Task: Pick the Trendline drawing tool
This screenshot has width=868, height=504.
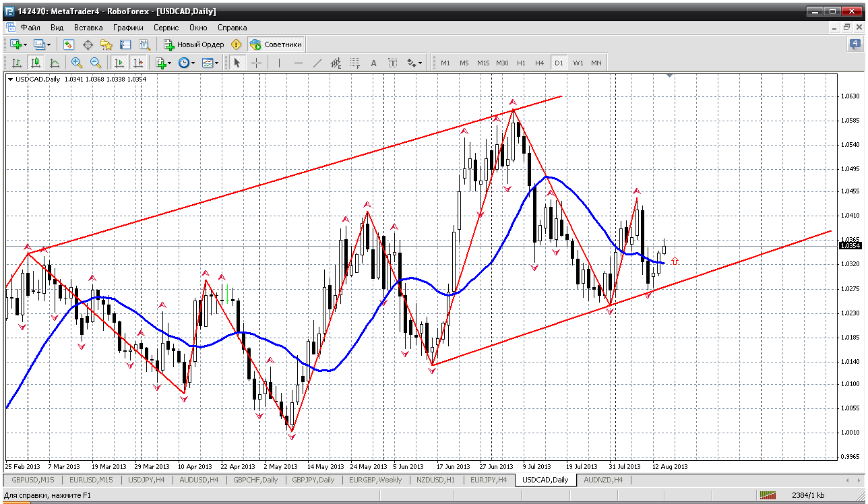Action: click(x=317, y=63)
